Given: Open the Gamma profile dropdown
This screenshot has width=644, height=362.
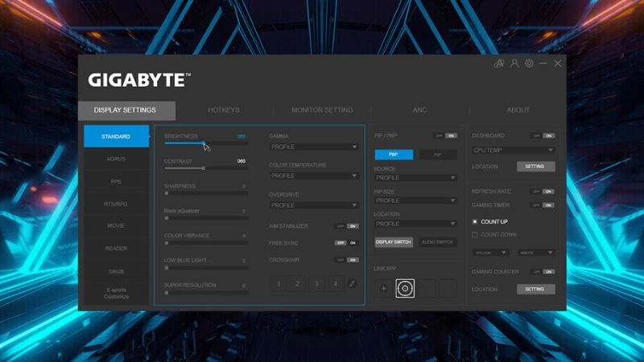Looking at the screenshot, I should [x=314, y=146].
